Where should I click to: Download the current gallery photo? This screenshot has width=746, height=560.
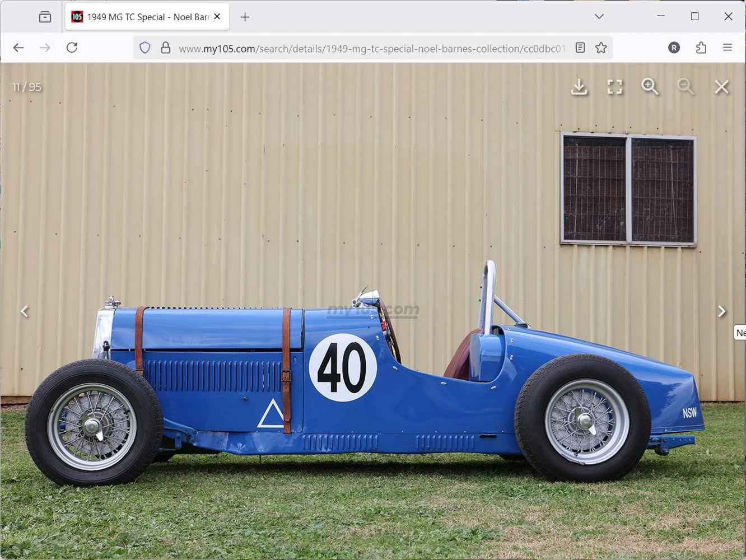(579, 87)
